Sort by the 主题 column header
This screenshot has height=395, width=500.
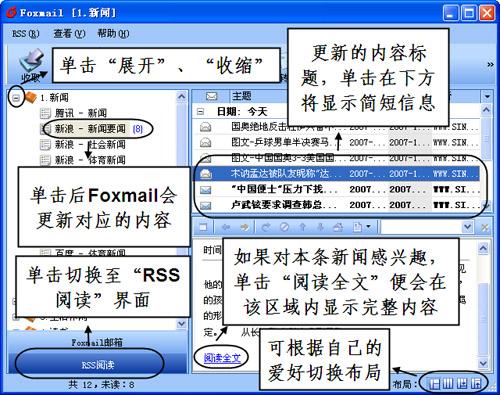tap(241, 96)
